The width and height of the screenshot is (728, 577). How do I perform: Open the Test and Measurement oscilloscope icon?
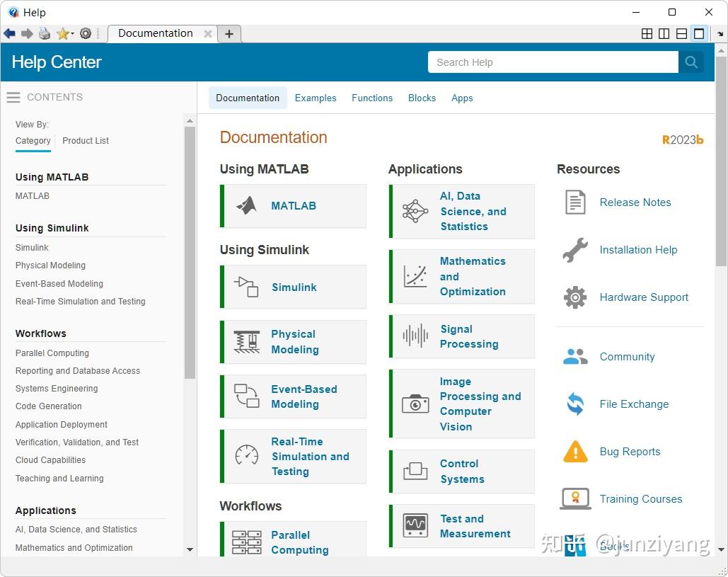[x=415, y=525]
